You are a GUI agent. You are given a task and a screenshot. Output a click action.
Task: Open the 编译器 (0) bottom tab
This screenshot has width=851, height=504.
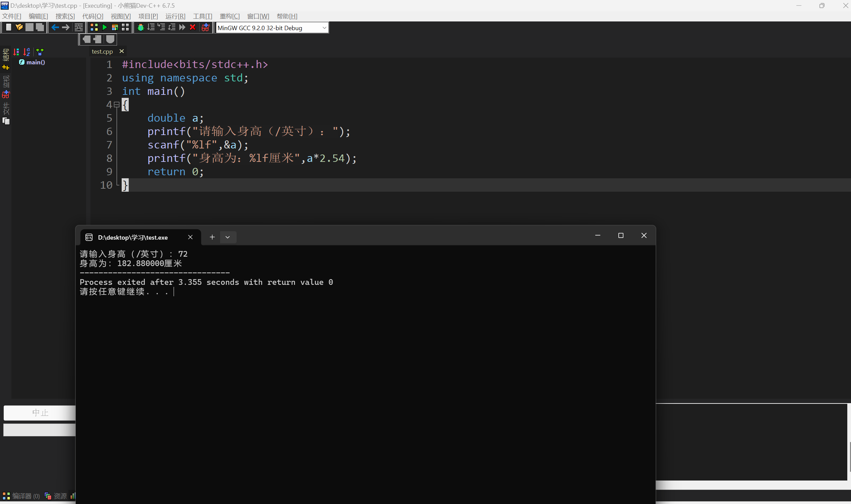[21, 496]
